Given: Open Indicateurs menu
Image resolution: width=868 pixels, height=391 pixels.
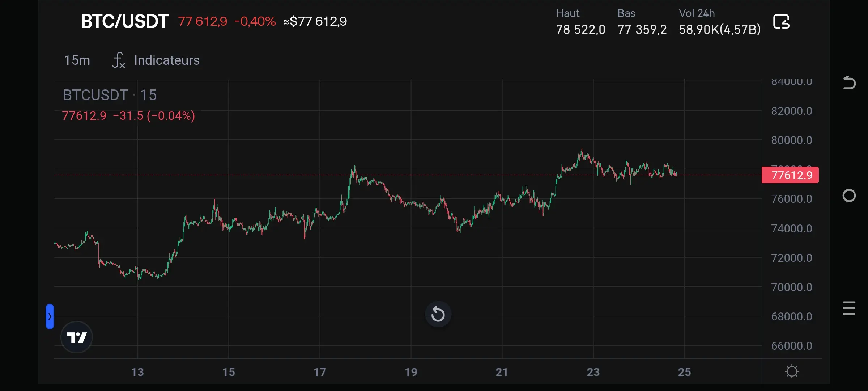Looking at the screenshot, I should 167,60.
